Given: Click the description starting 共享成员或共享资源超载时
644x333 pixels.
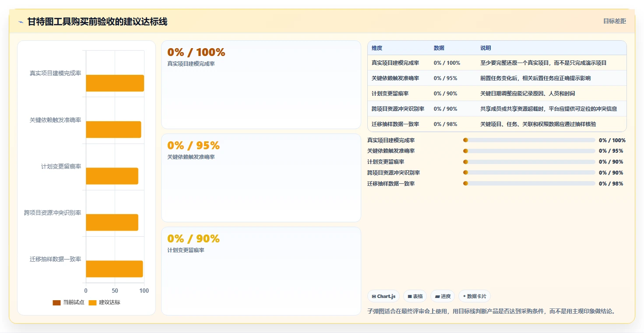Looking at the screenshot, I should coord(549,109).
